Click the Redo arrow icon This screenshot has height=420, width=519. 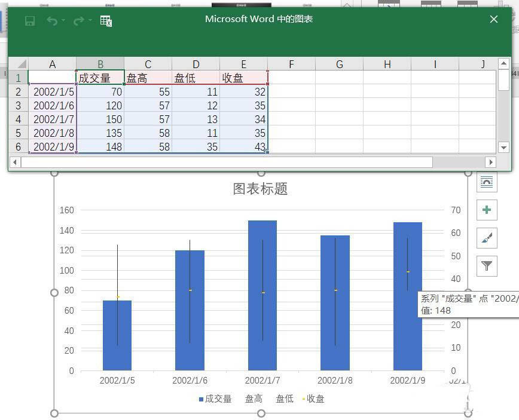(x=78, y=19)
